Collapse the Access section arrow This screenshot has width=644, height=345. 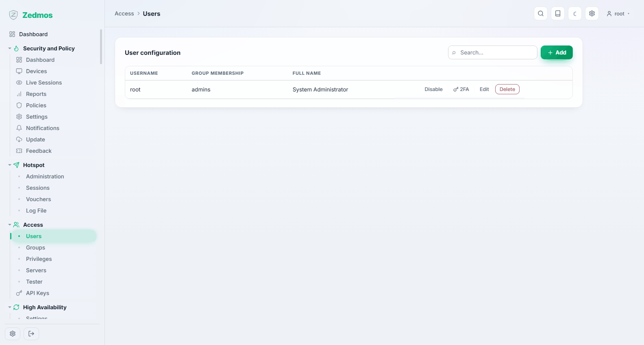10,225
